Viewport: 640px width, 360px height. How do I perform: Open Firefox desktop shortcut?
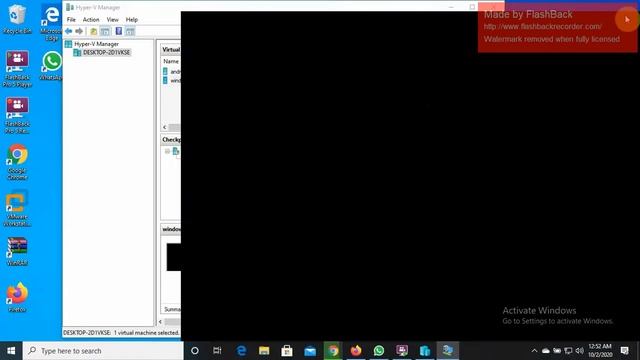click(x=17, y=298)
